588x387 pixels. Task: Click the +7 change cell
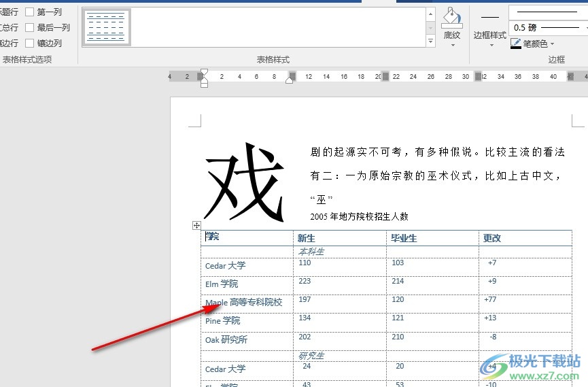tap(525, 267)
